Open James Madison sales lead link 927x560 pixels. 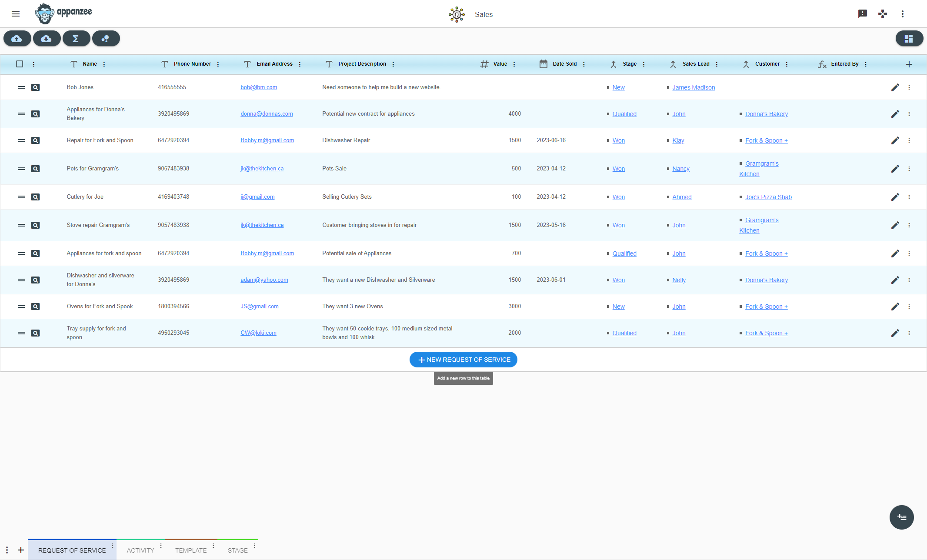tap(694, 87)
